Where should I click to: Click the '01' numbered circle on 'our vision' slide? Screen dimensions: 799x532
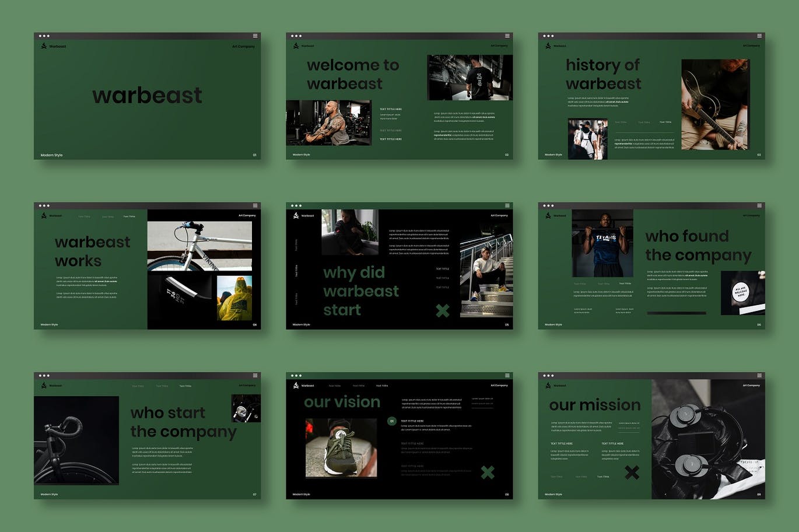[392, 421]
